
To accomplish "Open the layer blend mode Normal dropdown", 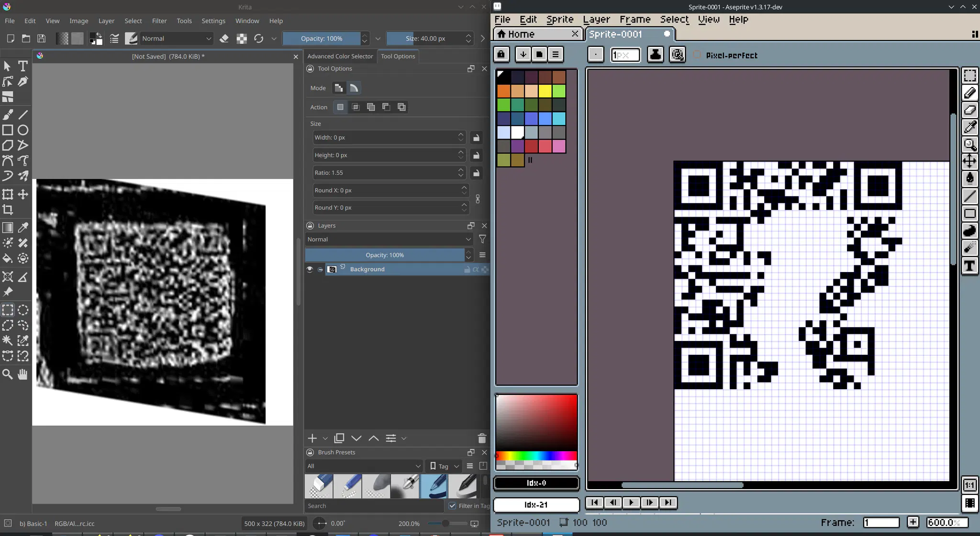I will 389,239.
